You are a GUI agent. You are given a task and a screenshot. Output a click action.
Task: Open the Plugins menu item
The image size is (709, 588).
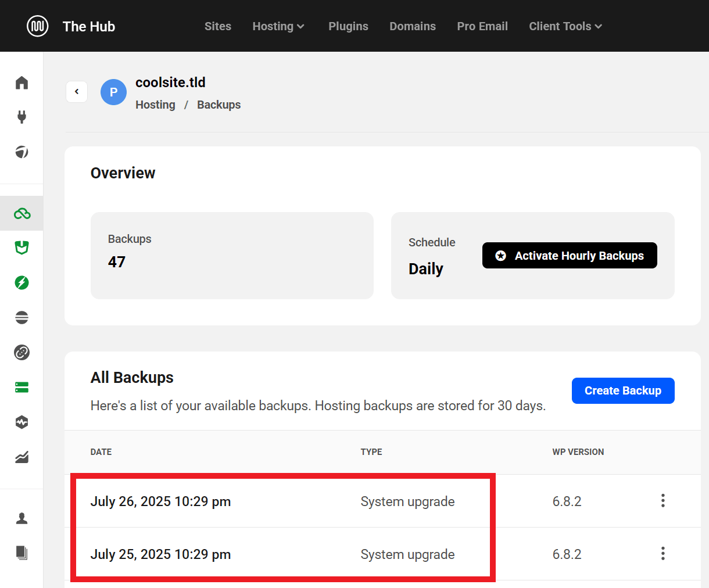coord(349,26)
